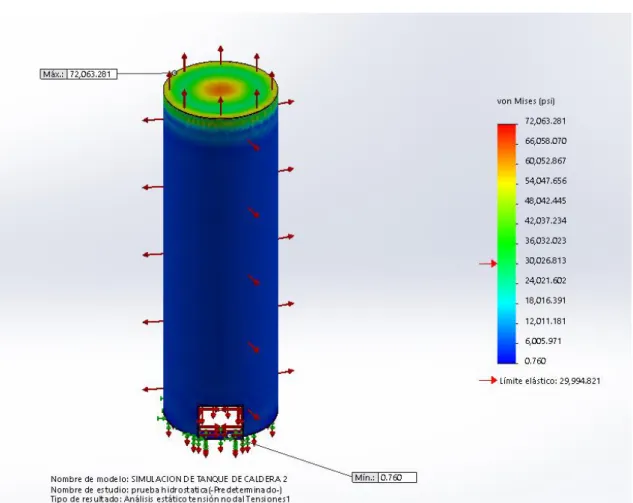Image resolution: width=633 pixels, height=503 pixels.
Task: Click legend value 48,042.445
Action: click(x=545, y=201)
